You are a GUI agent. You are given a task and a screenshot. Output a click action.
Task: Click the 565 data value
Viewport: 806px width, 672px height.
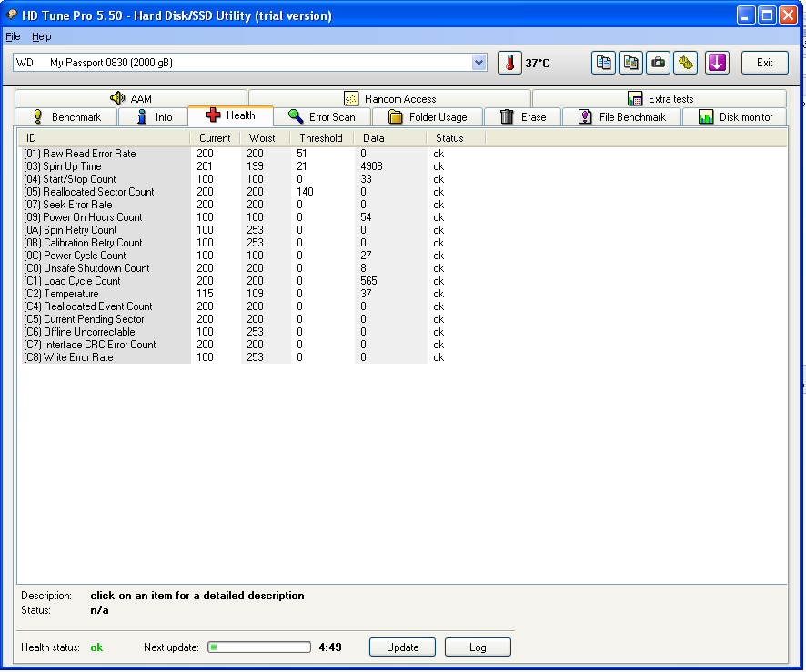click(x=368, y=280)
